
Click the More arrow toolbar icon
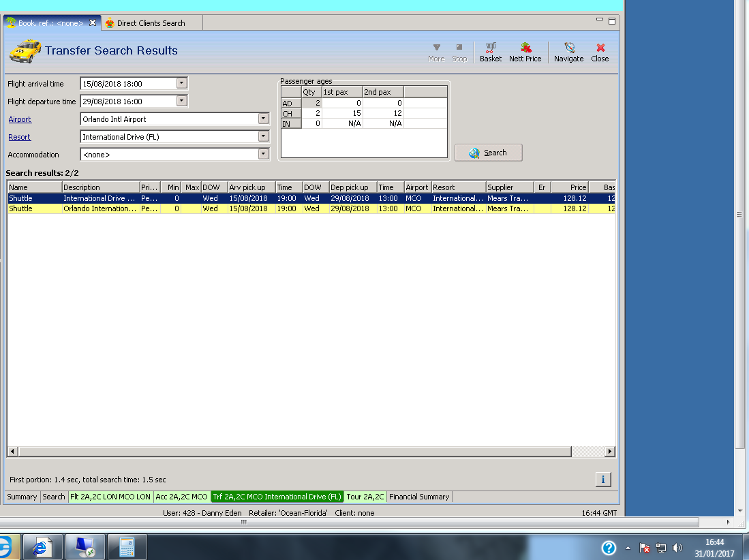[436, 52]
